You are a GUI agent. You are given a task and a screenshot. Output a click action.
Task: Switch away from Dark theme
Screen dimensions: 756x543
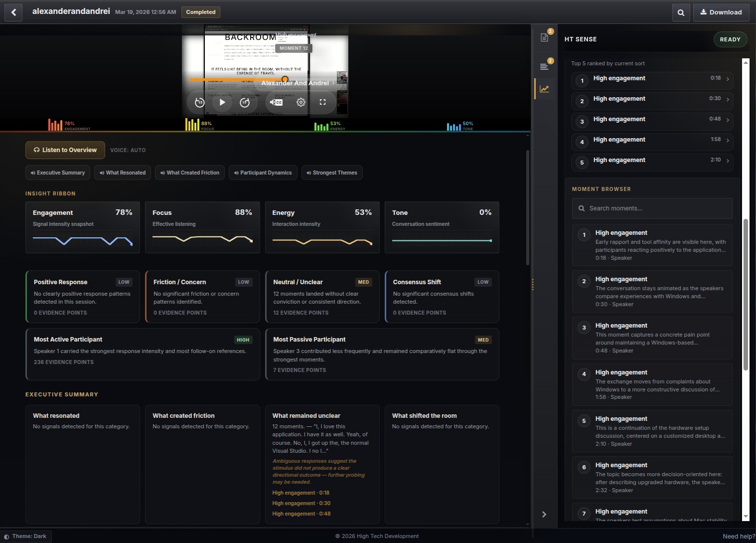[26, 536]
